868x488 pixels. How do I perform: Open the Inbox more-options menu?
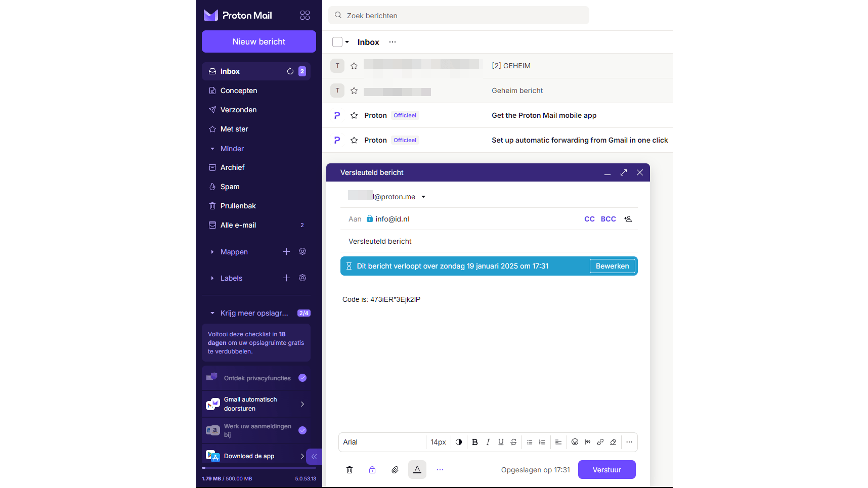pos(393,42)
